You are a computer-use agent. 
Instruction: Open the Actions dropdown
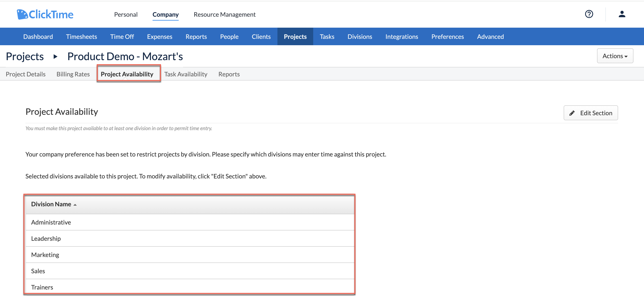[x=615, y=56]
